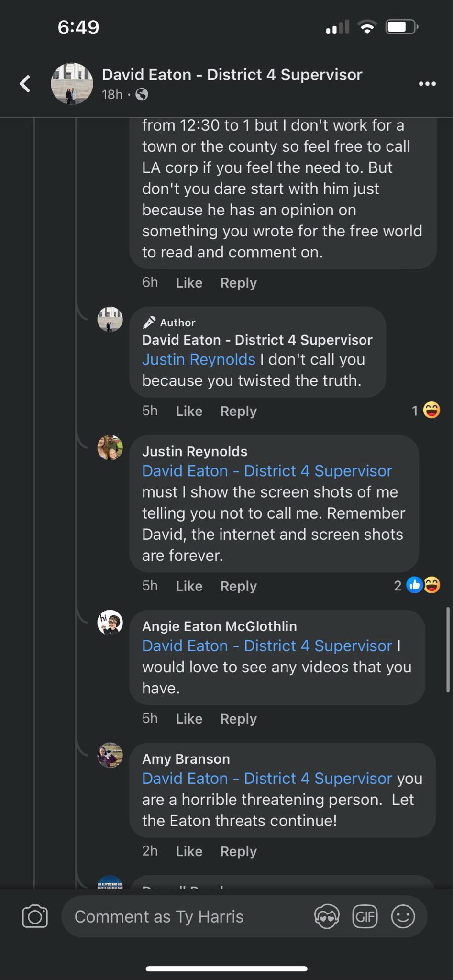Open the blue Justin Reynolds mention link

[199, 359]
